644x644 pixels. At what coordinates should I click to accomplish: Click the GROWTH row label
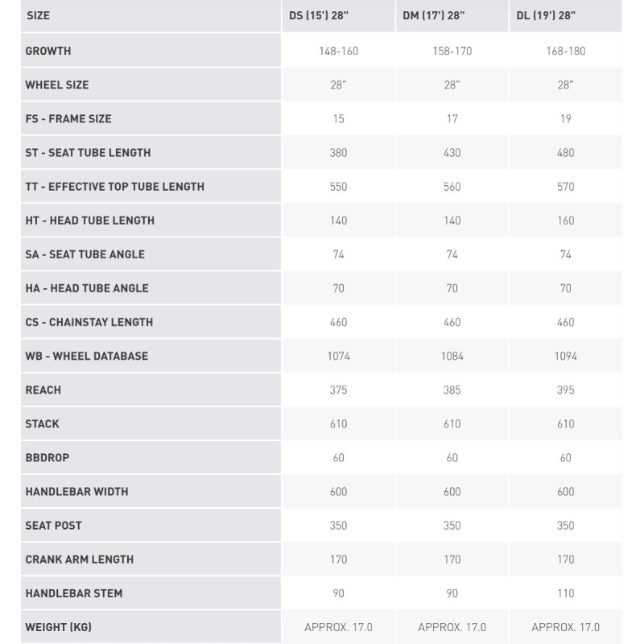48,51
